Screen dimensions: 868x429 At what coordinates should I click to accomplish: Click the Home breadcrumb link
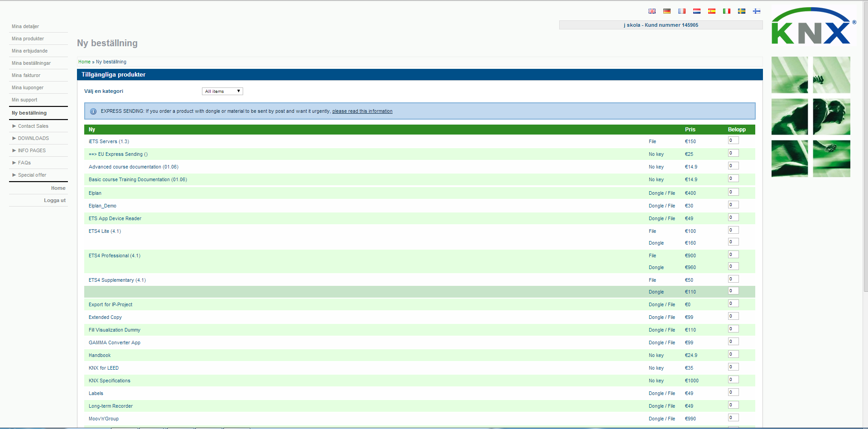click(x=84, y=62)
